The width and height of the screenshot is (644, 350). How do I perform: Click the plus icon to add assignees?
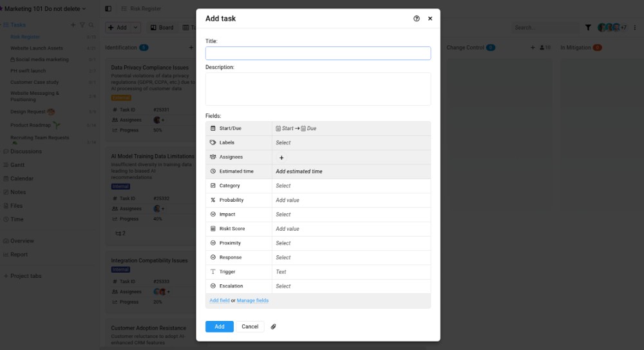(281, 157)
